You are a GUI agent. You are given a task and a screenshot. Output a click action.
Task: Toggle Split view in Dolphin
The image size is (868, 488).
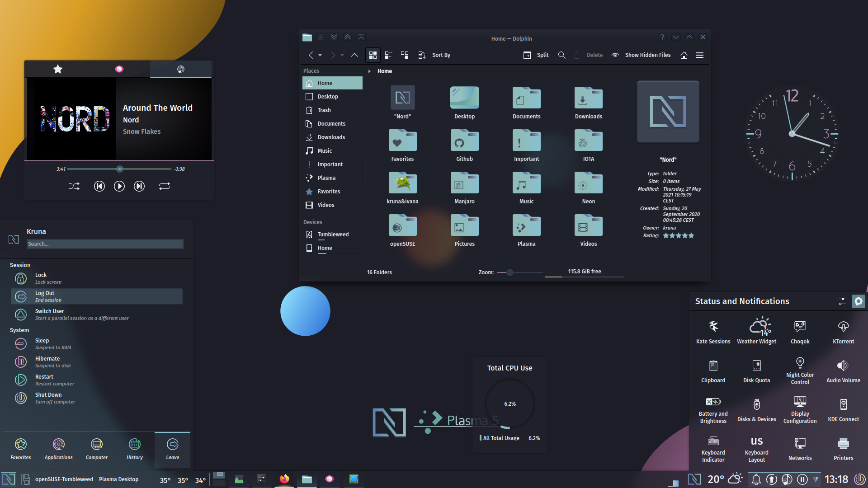[536, 55]
